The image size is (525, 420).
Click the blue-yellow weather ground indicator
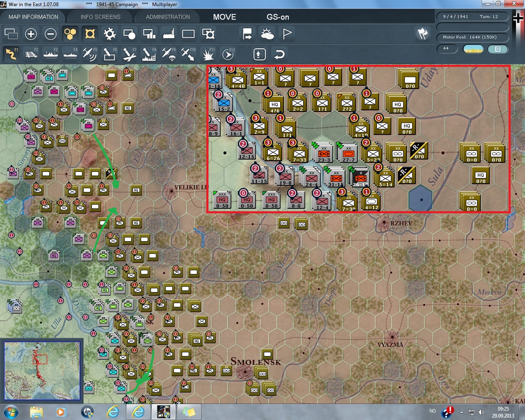pyautogui.click(x=473, y=49)
